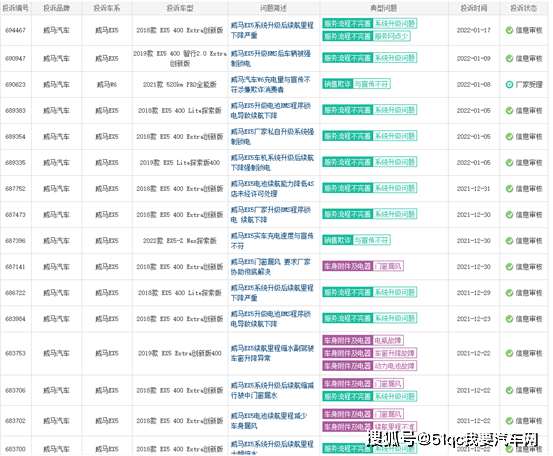Viewport: 553px width, 456px height.
Task: Open complaint 威马EX5升级BMS后车辆被强制锁电
Action: coord(271,59)
